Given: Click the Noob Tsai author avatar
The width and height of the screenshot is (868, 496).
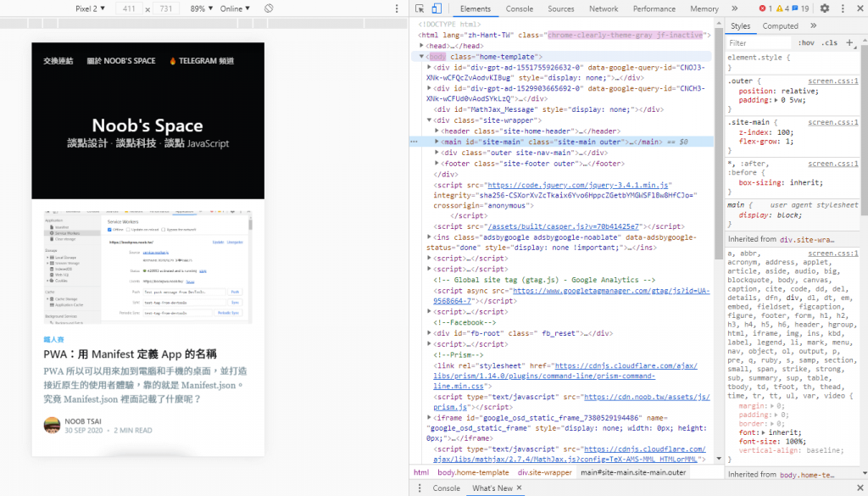Looking at the screenshot, I should (x=52, y=425).
